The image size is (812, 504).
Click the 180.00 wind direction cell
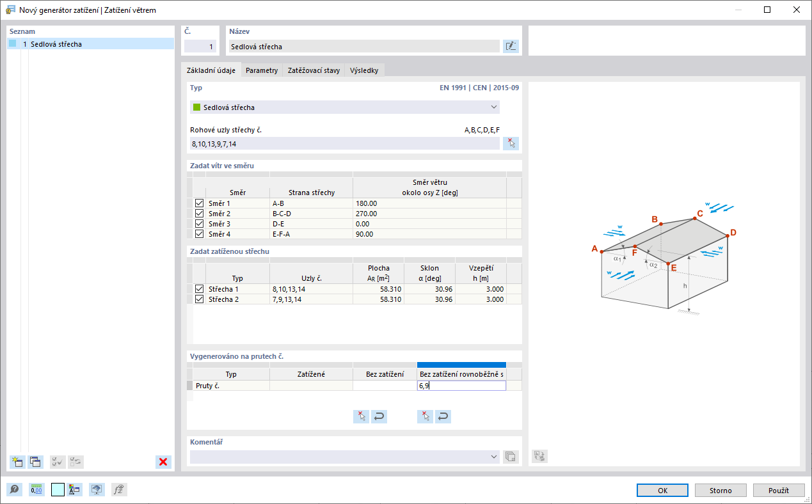(x=429, y=203)
